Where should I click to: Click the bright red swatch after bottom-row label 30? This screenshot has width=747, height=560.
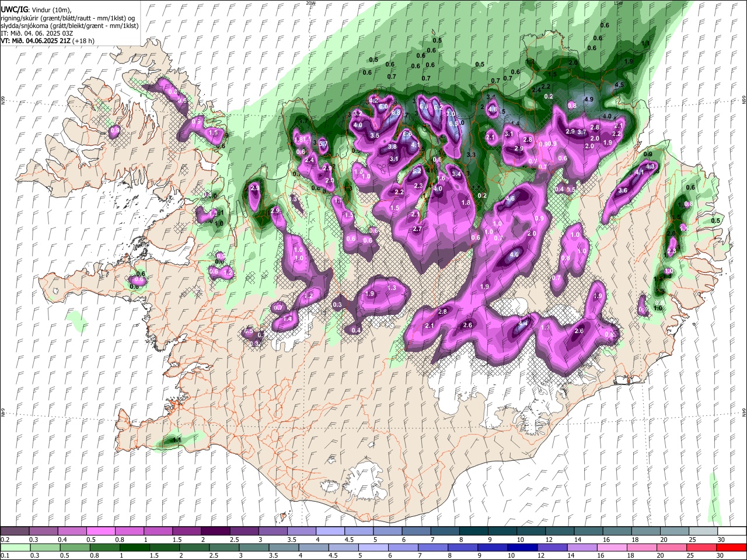731,547
